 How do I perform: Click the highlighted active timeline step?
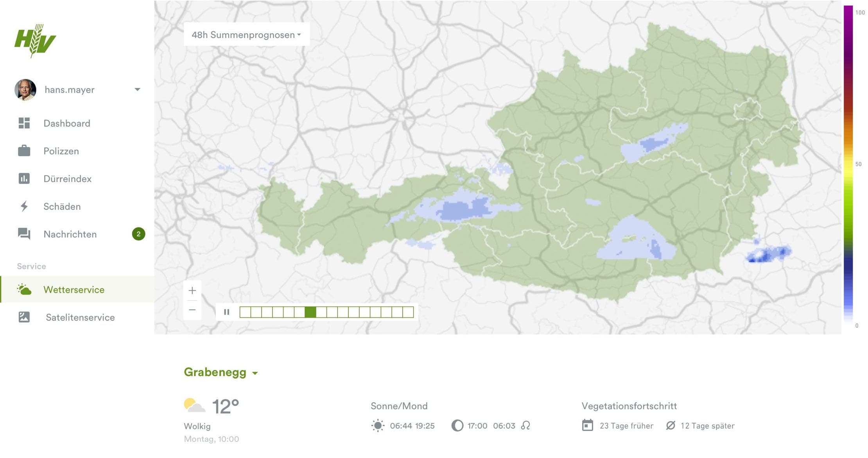[x=310, y=312]
